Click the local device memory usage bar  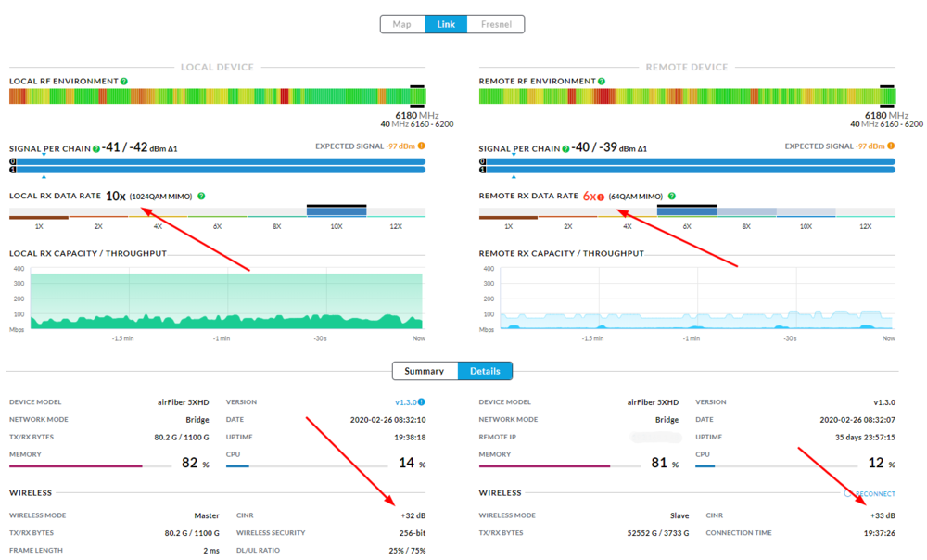(x=90, y=465)
